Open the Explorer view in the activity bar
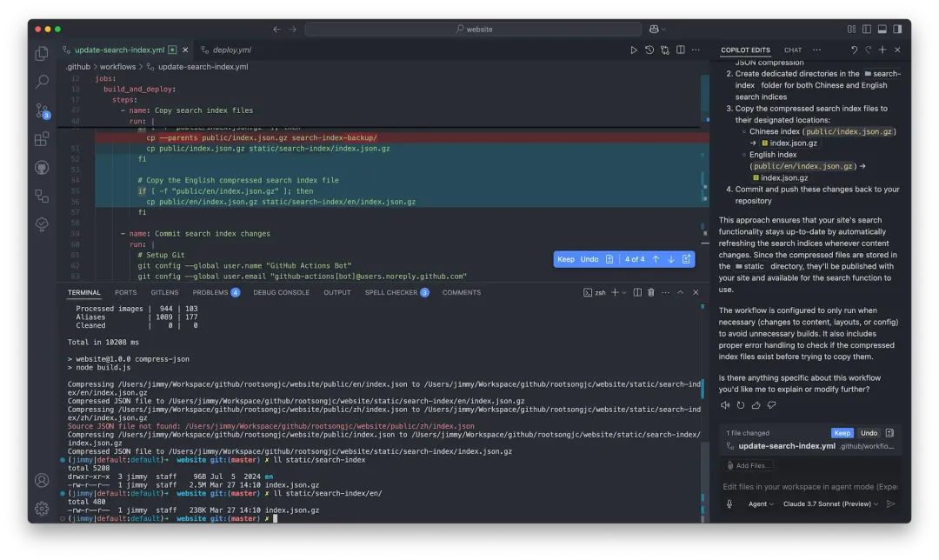 pos(42,53)
